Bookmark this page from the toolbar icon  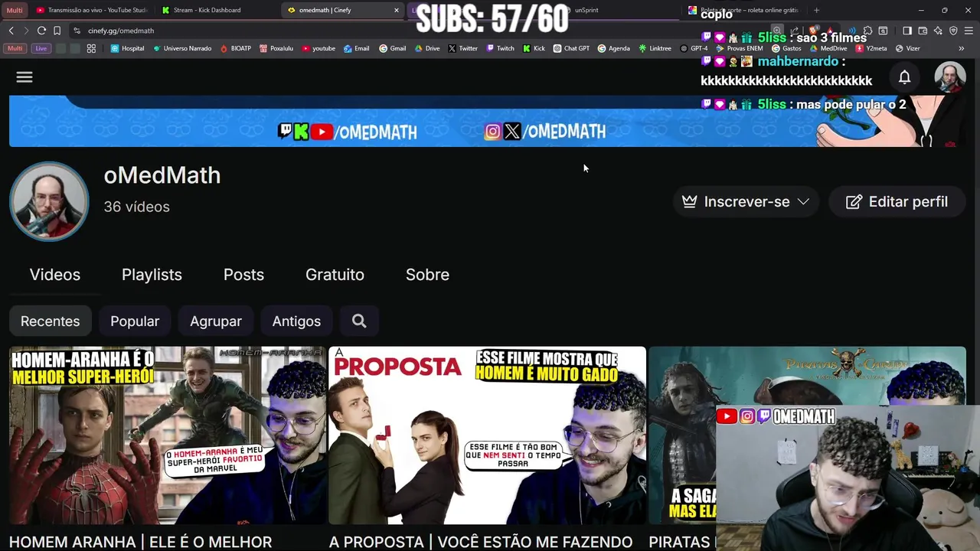pyautogui.click(x=57, y=31)
